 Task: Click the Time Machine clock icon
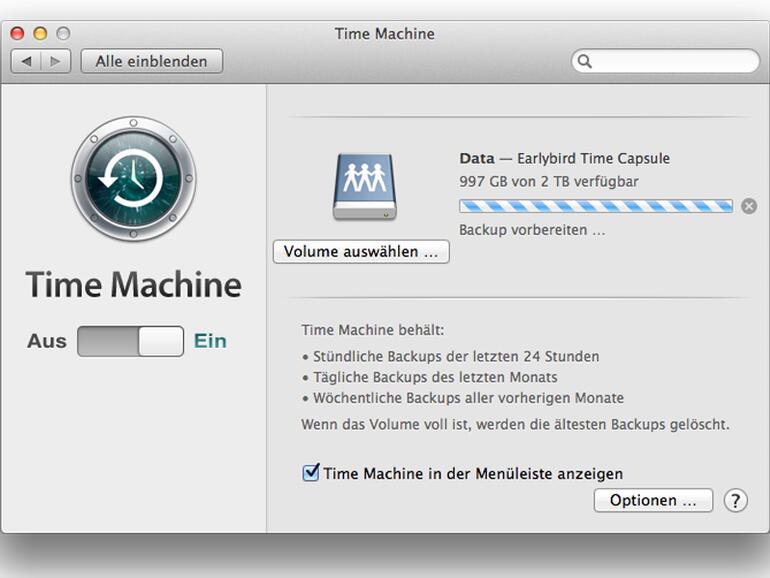tap(134, 179)
